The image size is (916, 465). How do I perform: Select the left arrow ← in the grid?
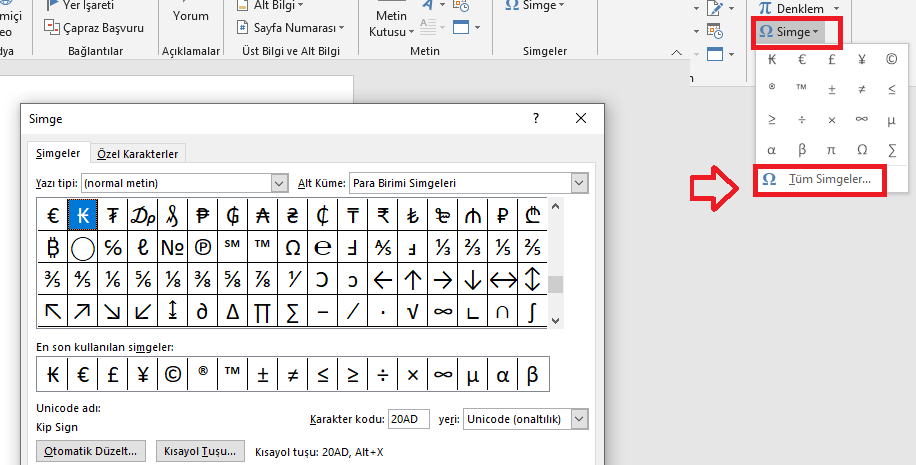pyautogui.click(x=383, y=279)
